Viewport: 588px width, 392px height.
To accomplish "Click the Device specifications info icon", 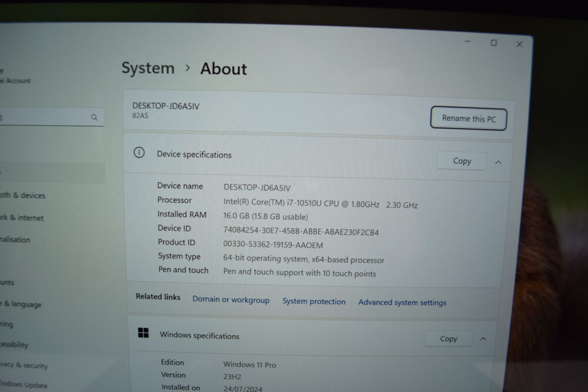I will pos(139,153).
